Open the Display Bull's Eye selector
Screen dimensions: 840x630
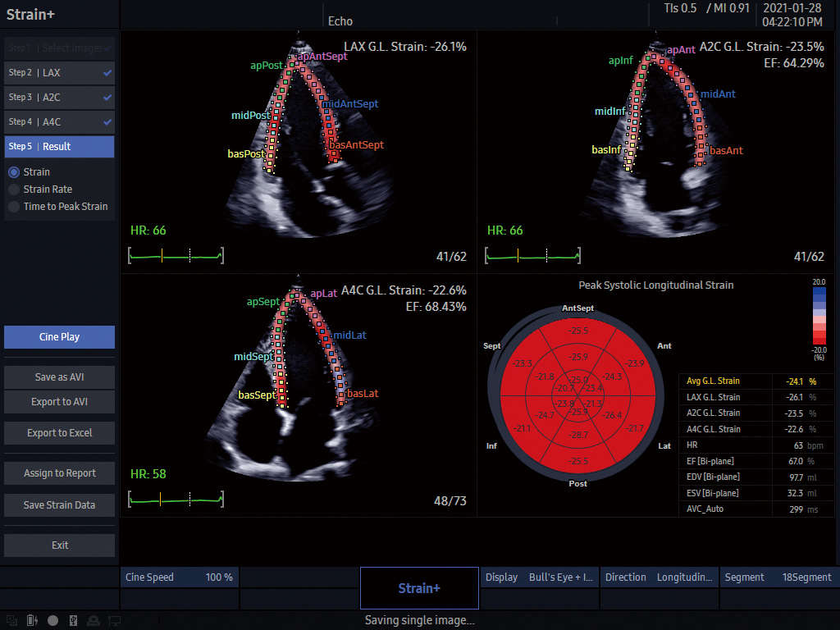click(x=540, y=577)
